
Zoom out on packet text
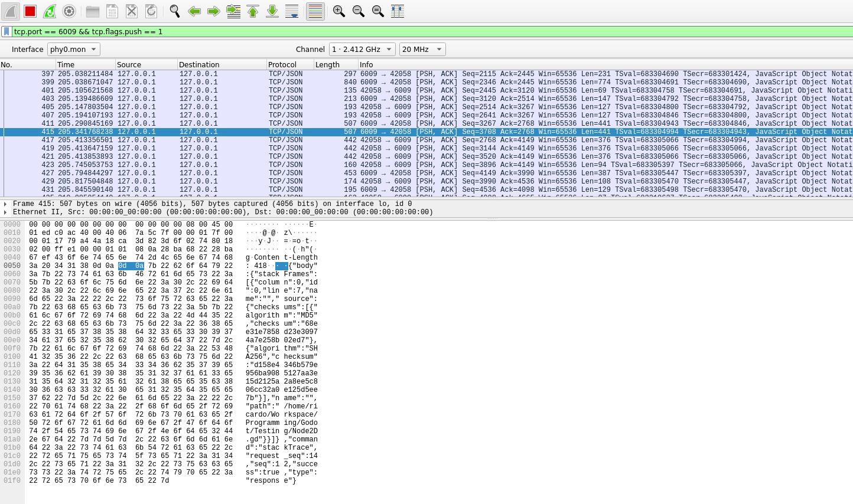coord(359,11)
